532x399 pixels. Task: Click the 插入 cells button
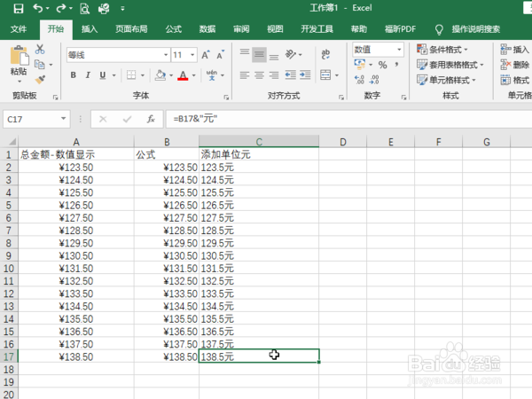[x=515, y=50]
